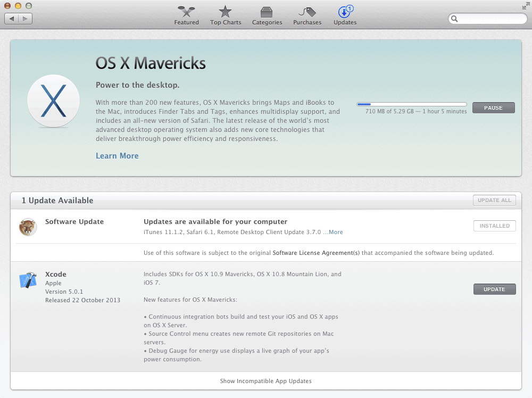Expand update list with More link
The width and height of the screenshot is (532, 398).
(x=336, y=233)
